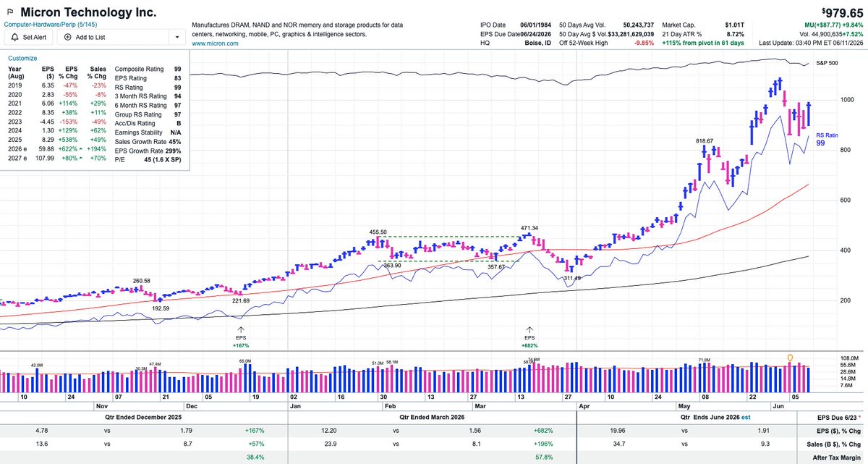The image size is (868, 464).
Task: Click the 57.8% after tax margin value
Action: point(544,457)
